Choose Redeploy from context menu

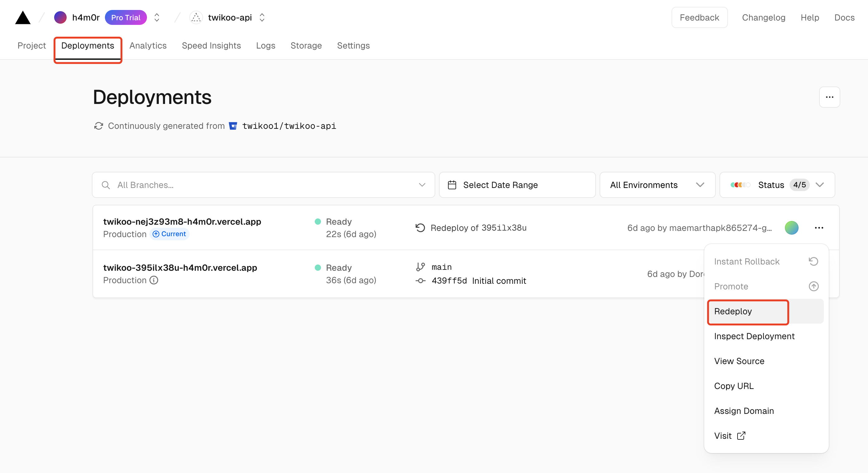766,311
